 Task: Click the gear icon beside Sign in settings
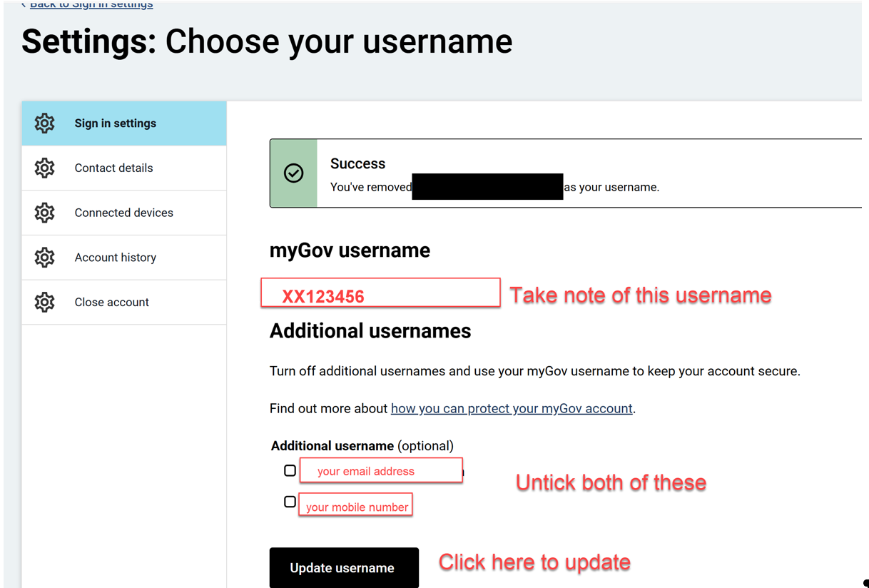(x=44, y=123)
